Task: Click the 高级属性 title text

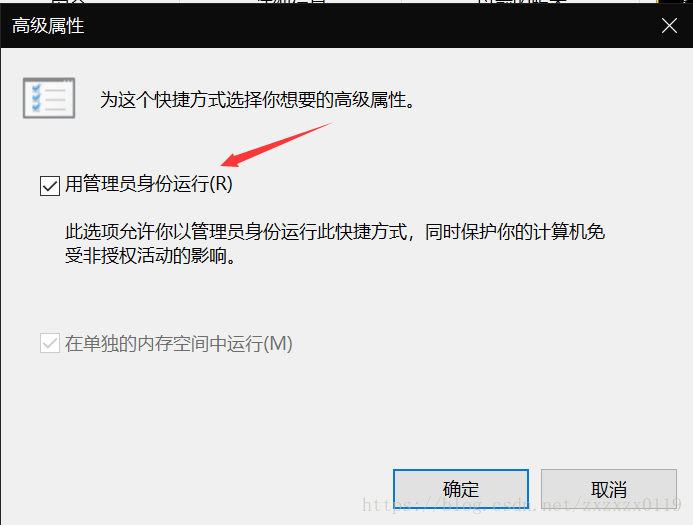Action: (x=48, y=26)
